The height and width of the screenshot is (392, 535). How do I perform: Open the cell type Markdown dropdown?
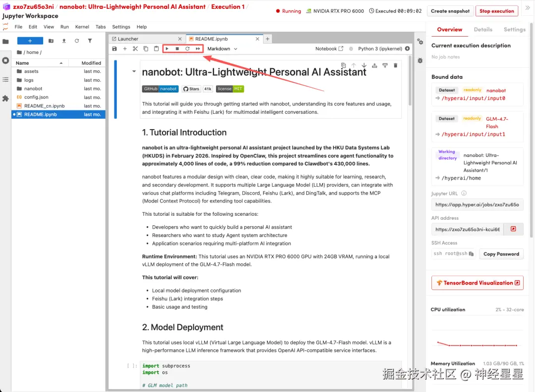[x=222, y=49]
